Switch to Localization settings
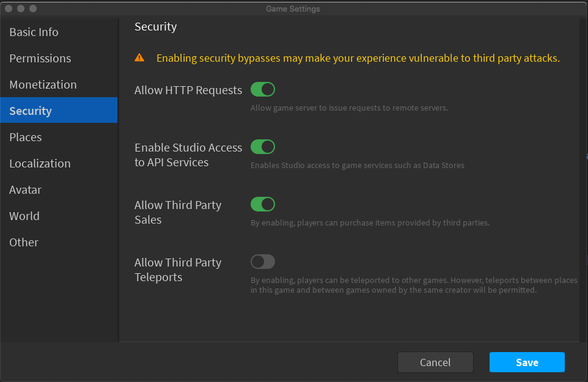Viewport: 588px width, 382px height. tap(40, 164)
